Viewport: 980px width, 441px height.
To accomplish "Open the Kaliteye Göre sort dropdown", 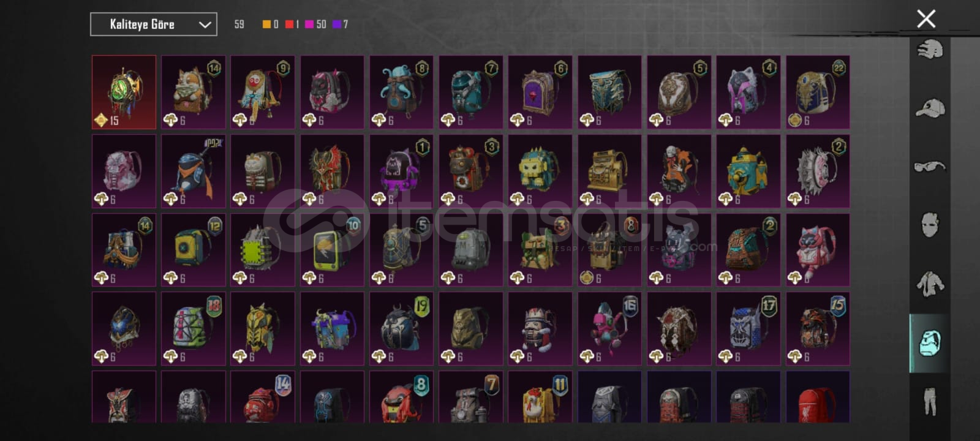I will coord(154,24).
